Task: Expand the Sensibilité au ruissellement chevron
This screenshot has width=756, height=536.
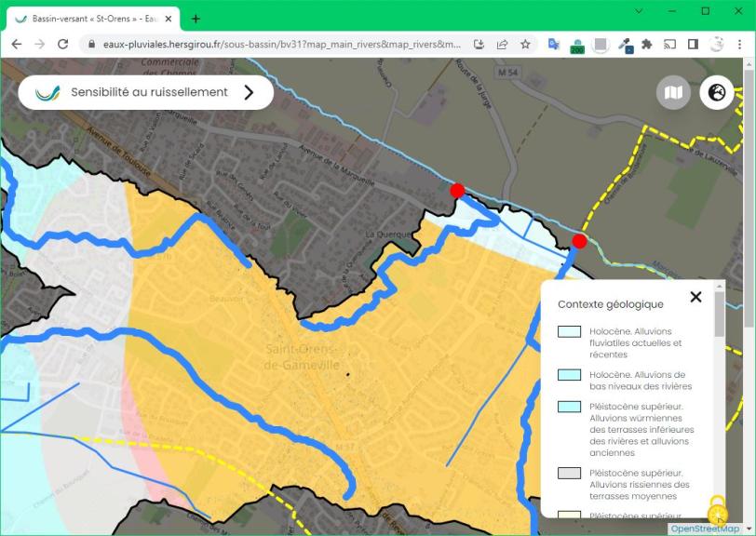Action: [249, 92]
